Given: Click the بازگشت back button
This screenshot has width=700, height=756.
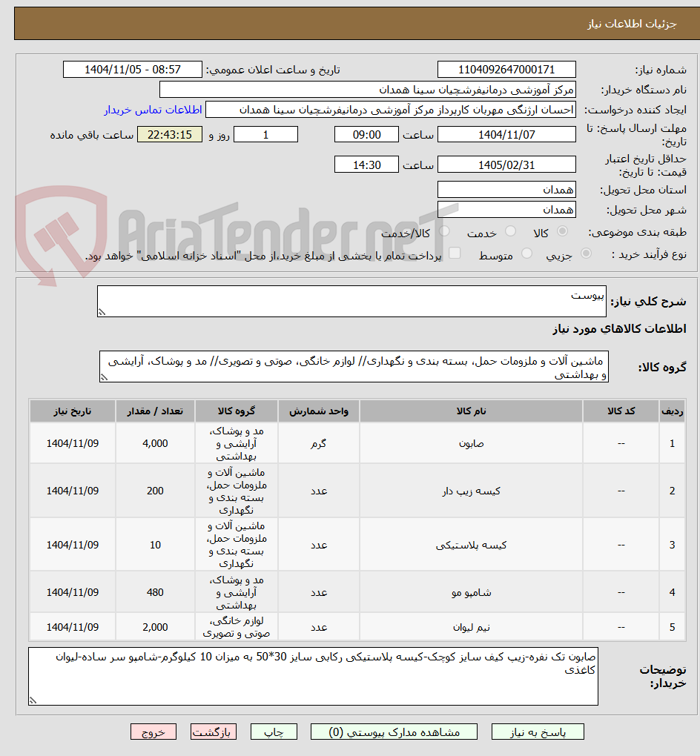Looking at the screenshot, I should coord(214,732).
